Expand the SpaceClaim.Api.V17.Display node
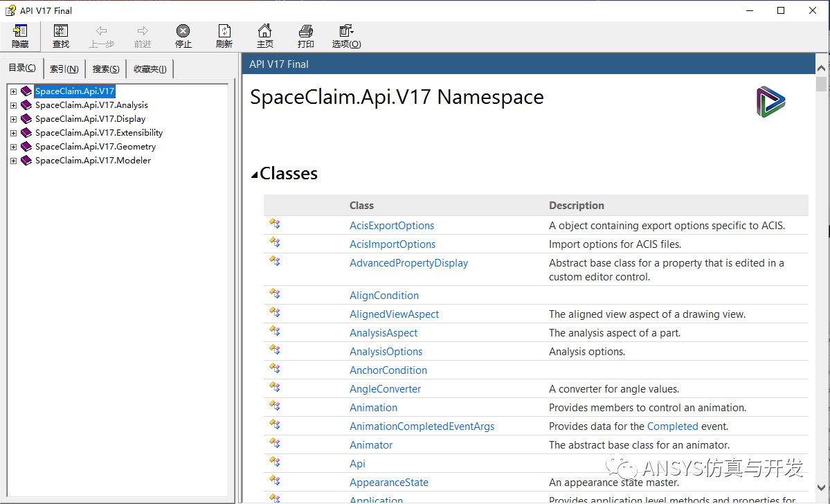This screenshot has height=504, width=830. point(13,119)
